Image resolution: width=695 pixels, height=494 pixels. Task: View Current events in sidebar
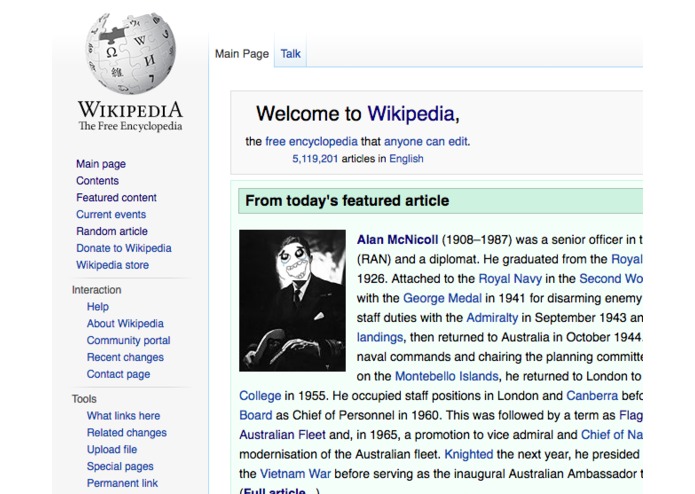111,214
